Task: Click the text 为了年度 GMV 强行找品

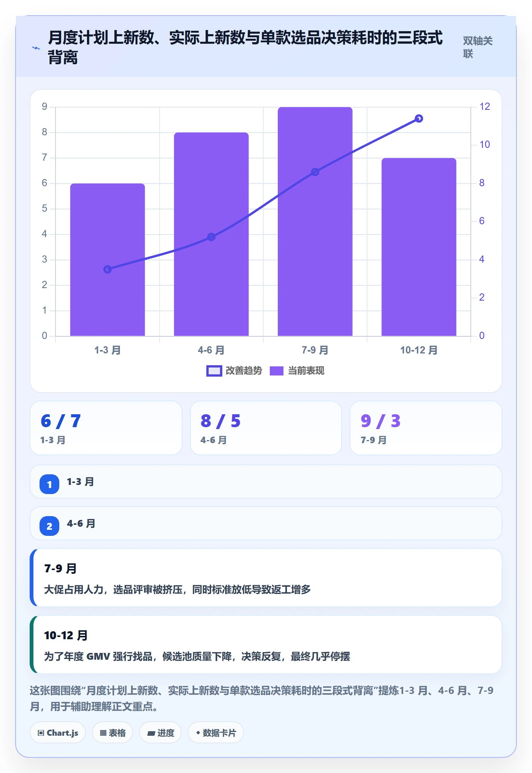Action: coord(98,656)
